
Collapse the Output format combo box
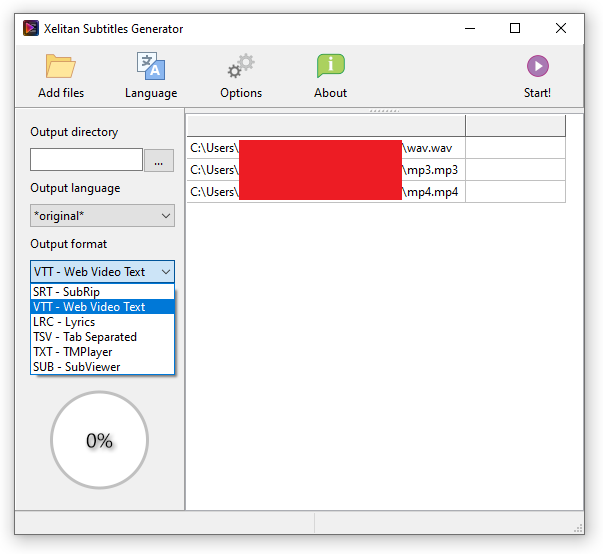pyautogui.click(x=102, y=271)
